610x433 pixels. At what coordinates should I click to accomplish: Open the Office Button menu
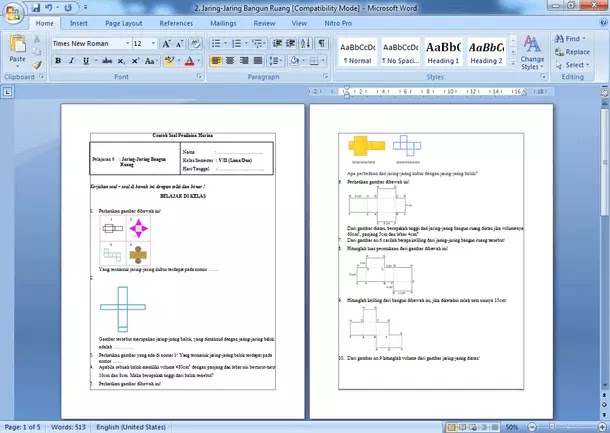click(13, 14)
